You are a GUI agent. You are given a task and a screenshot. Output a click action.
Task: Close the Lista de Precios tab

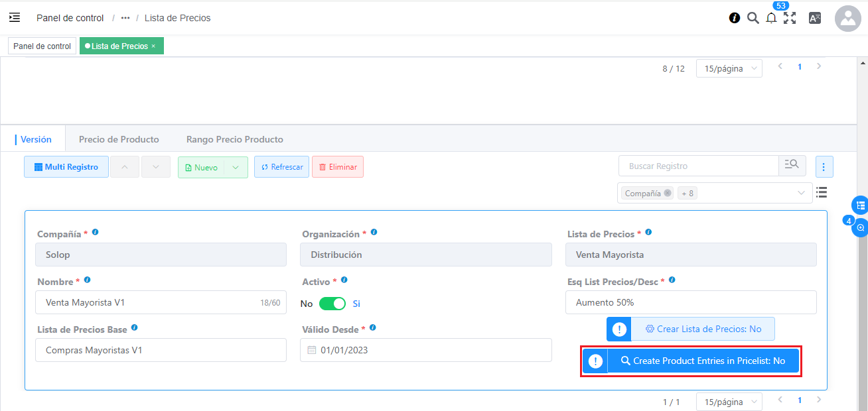click(x=153, y=46)
